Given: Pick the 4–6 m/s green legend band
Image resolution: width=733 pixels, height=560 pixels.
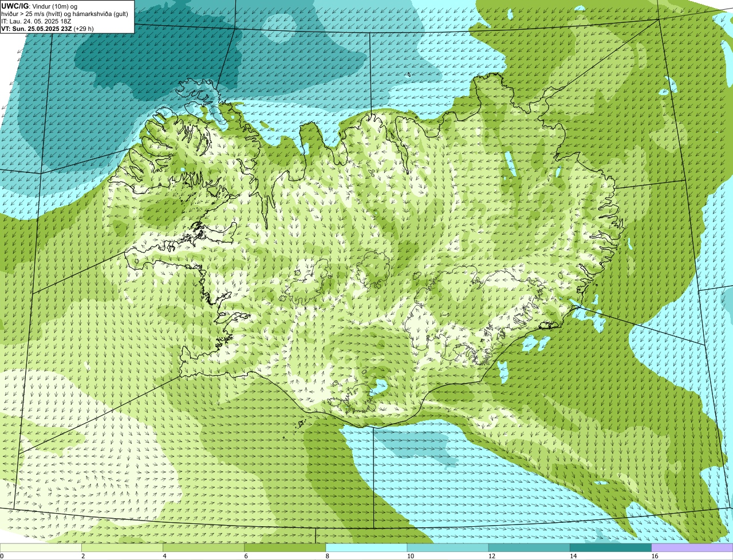Looking at the screenshot, I should [204, 548].
